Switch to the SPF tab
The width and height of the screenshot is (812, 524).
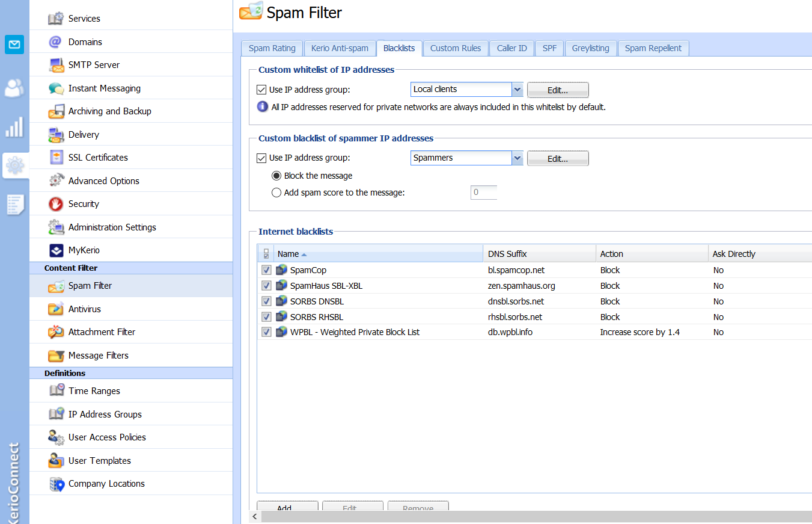coord(549,48)
